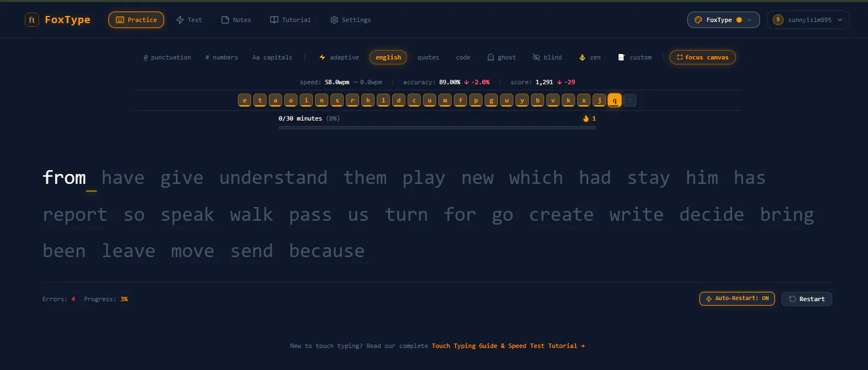
Task: Open the Notes tab
Action: coord(236,20)
